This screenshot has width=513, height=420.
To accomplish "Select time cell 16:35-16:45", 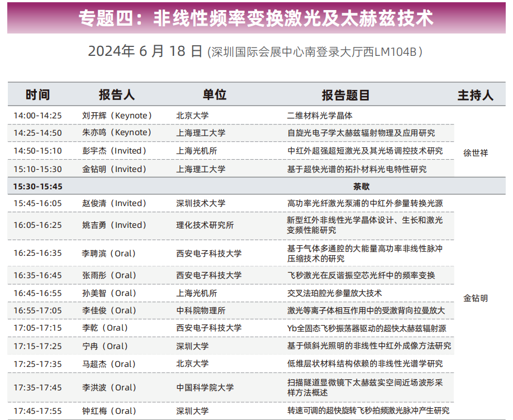I will coord(37,275).
